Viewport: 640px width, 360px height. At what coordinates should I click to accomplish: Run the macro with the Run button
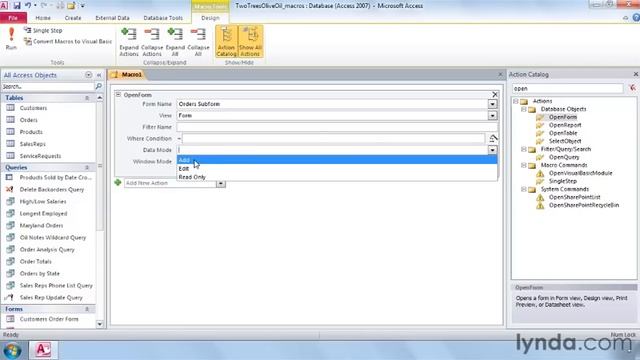tap(11, 39)
